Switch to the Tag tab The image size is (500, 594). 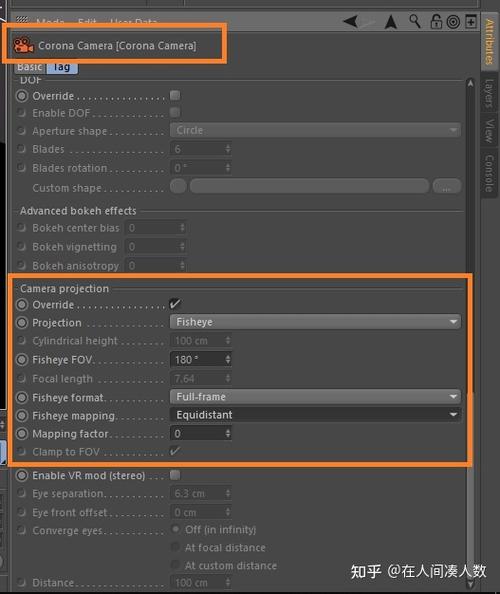[x=62, y=67]
